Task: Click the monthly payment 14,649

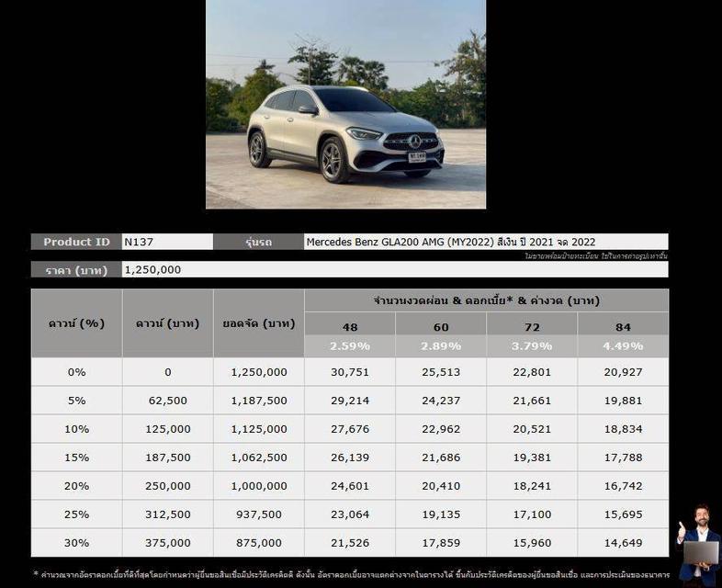Action: [x=623, y=543]
